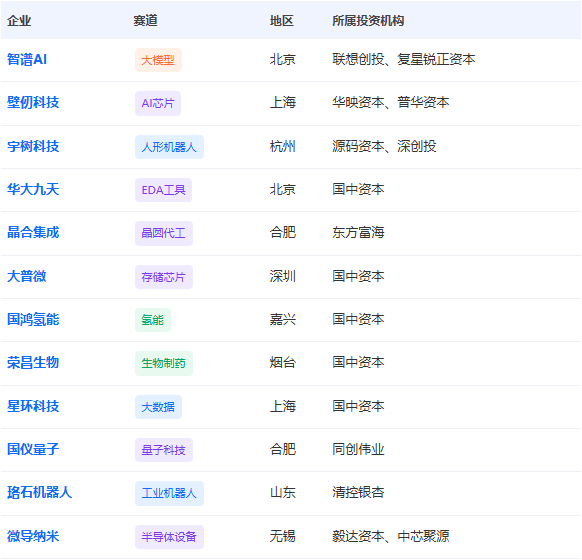
Task: Click 联想创投、复星锐正资本 investor cell
Action: tap(403, 59)
